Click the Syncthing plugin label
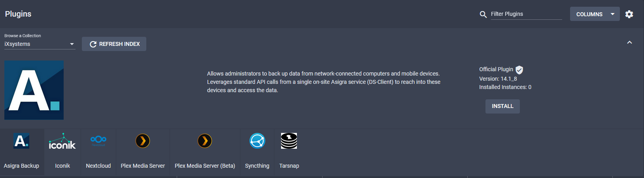 tap(257, 166)
